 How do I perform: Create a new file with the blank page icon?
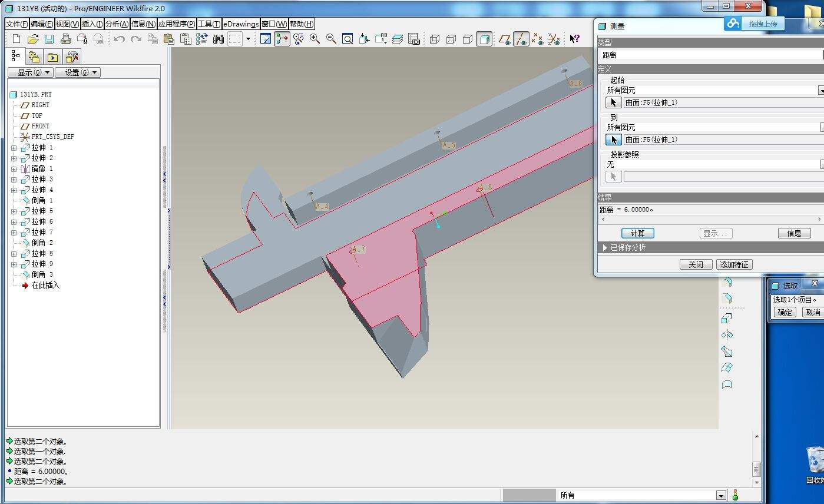point(16,39)
